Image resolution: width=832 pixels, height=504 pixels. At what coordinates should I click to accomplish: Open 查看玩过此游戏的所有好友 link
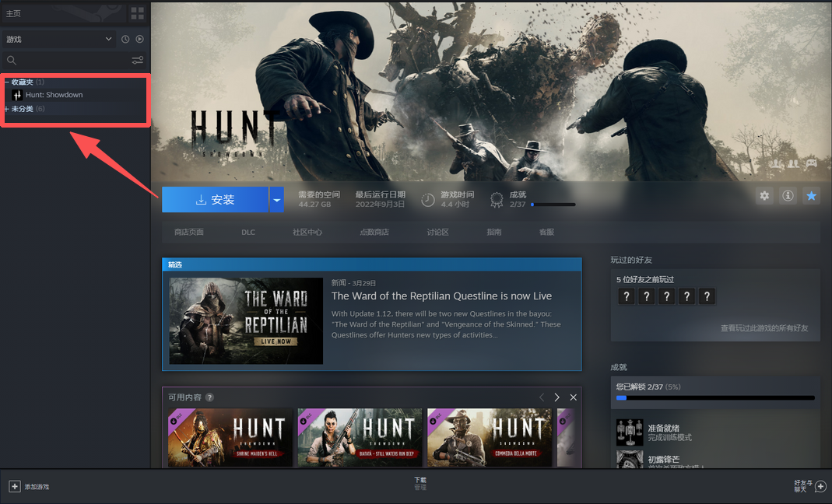[x=764, y=329]
